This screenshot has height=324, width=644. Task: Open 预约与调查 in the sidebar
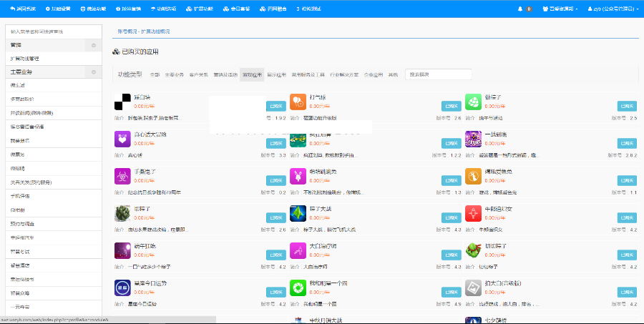tap(54, 224)
